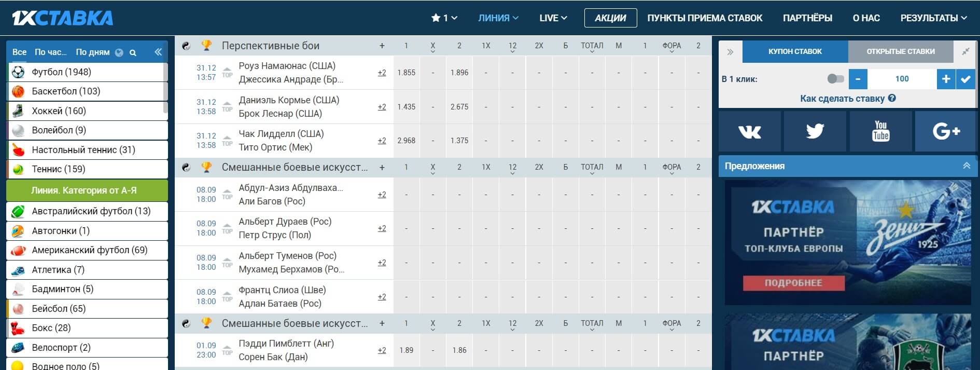Viewport: 980px width, 370px height.
Task: Click the help question mark after Как сделать ставку
Action: point(892,98)
